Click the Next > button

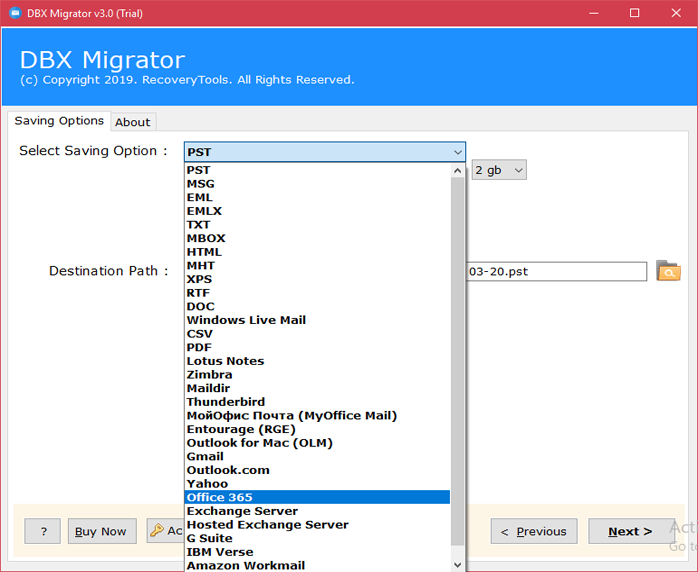(x=630, y=531)
